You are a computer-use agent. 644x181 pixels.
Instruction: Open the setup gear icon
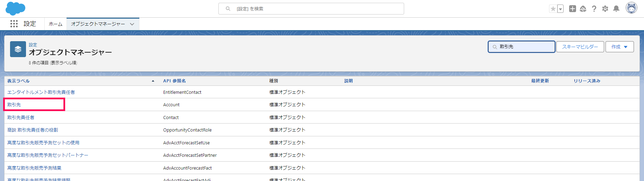[x=605, y=9]
